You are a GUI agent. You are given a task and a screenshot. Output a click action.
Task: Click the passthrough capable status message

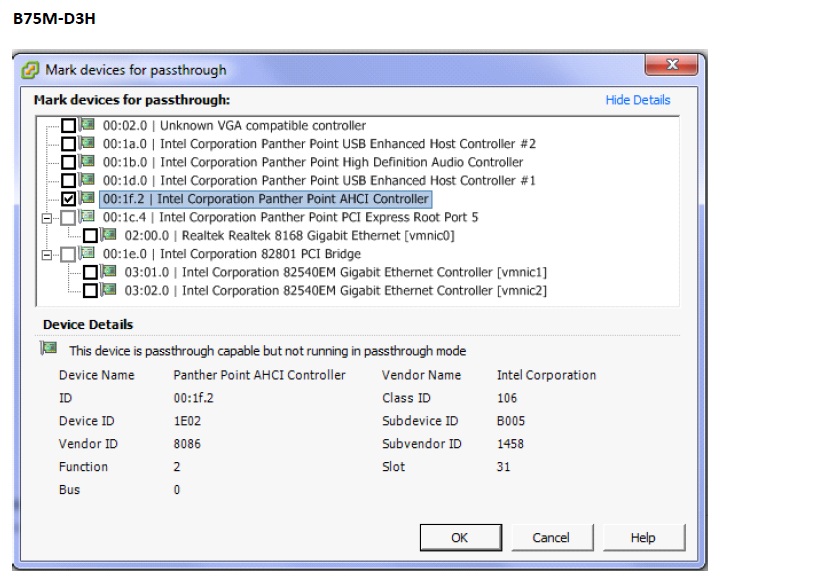(x=267, y=351)
